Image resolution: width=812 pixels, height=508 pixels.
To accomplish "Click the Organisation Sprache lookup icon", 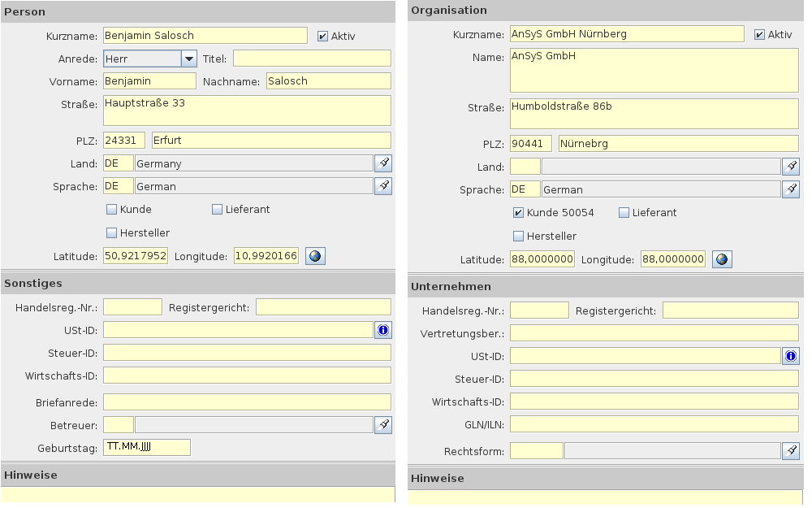I will tap(790, 189).
